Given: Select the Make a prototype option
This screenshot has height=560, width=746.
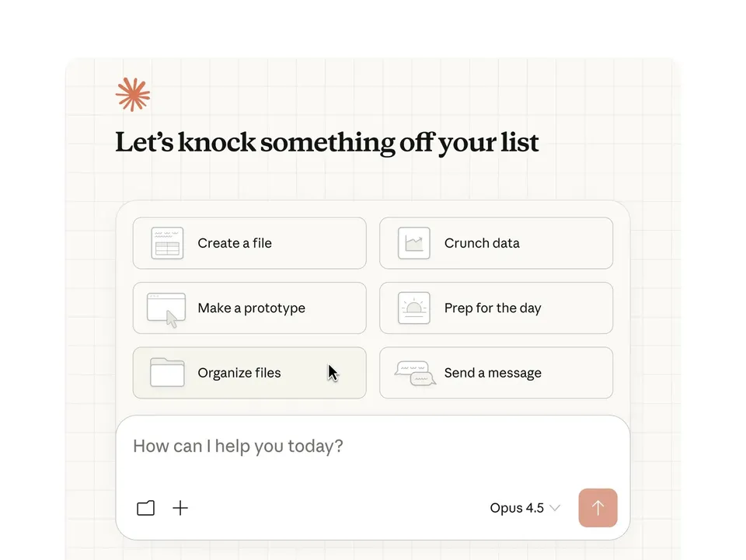Looking at the screenshot, I should click(x=250, y=308).
